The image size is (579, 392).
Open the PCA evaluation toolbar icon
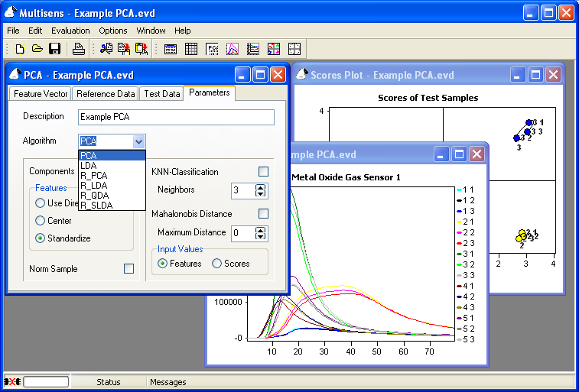(x=213, y=49)
